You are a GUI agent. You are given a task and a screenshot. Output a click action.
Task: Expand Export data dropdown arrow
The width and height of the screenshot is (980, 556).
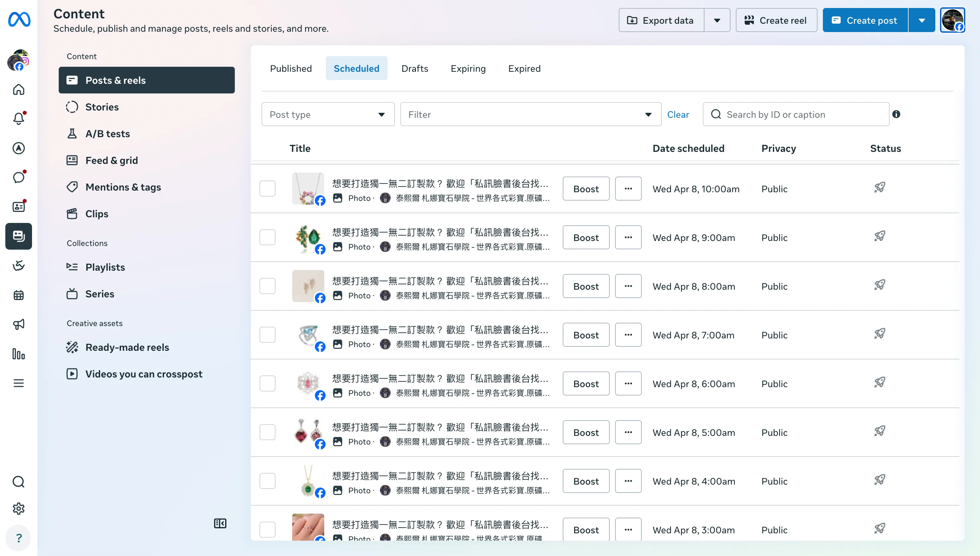(x=717, y=20)
